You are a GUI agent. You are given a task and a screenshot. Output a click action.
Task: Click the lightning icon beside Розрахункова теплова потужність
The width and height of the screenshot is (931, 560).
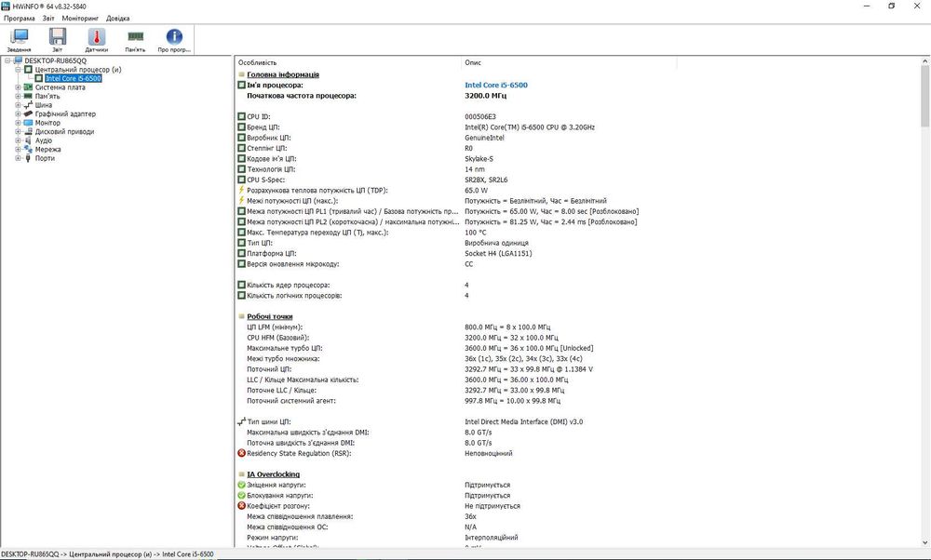pyautogui.click(x=242, y=191)
